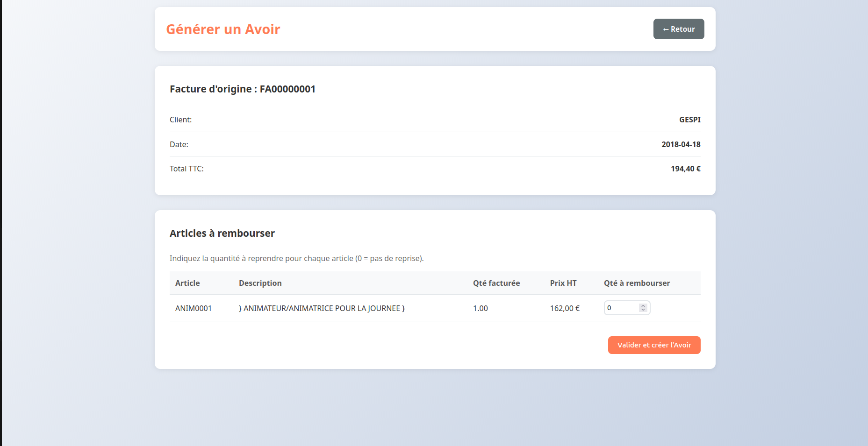
Task: Click the Description column header
Action: [260, 283]
